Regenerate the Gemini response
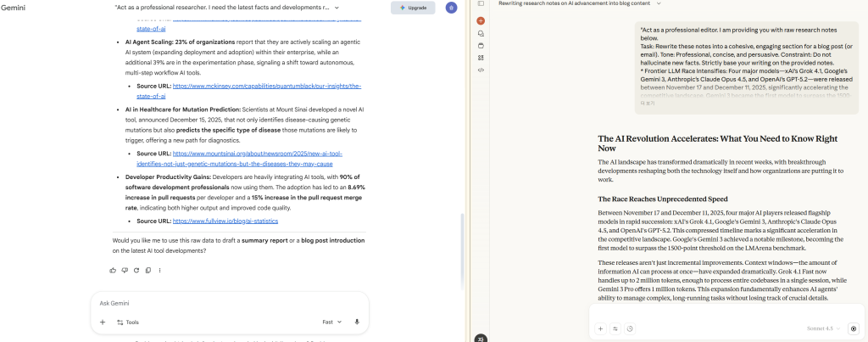The image size is (868, 342). [x=136, y=270]
